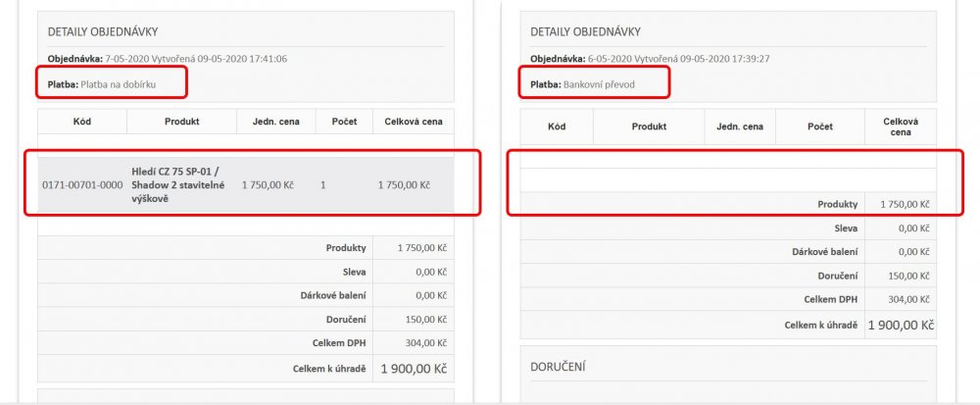Click the Doručení 150,00 Kč value in order 6-05-2020
This screenshot has width=980, height=405.
point(906,276)
